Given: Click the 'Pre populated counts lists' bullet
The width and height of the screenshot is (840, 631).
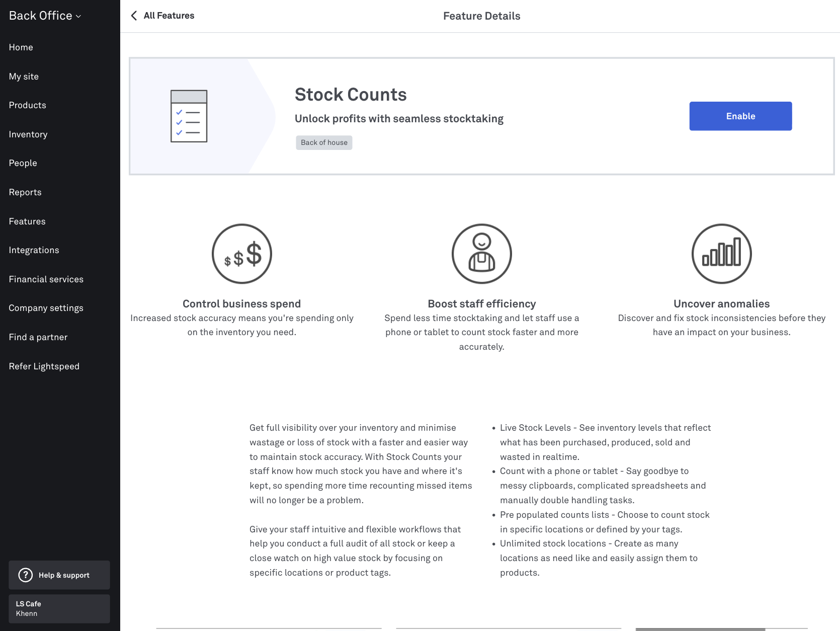Looking at the screenshot, I should 605,522.
